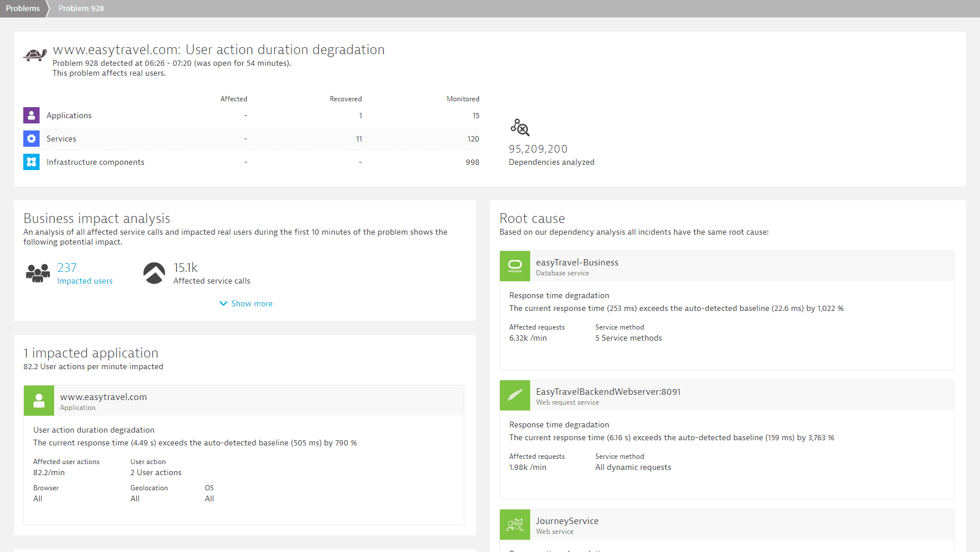The height and width of the screenshot is (552, 980).
Task: Click the green www.easytravel.com application icon
Action: 39,401
